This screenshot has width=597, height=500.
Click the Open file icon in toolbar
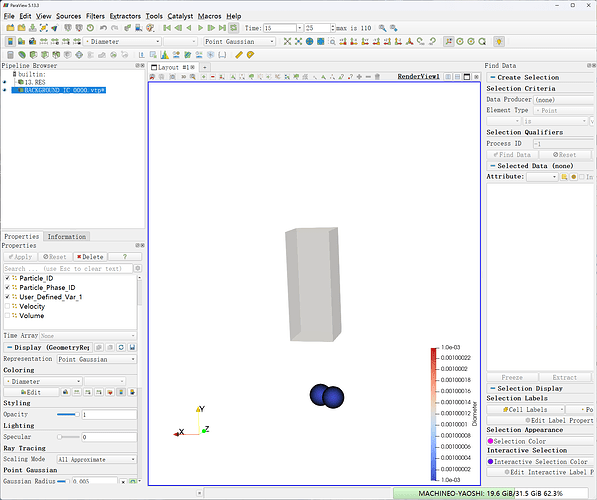click(x=10, y=28)
